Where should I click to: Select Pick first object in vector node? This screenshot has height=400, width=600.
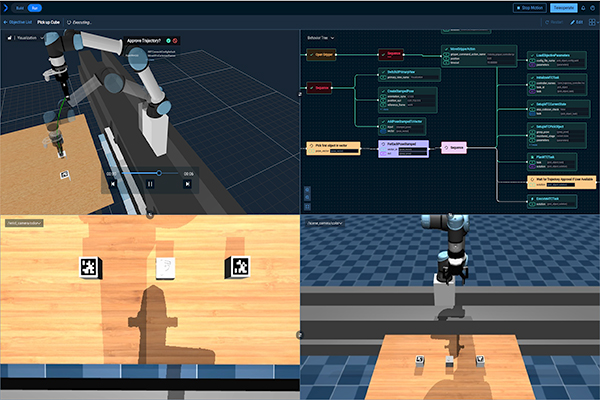pyautogui.click(x=333, y=149)
